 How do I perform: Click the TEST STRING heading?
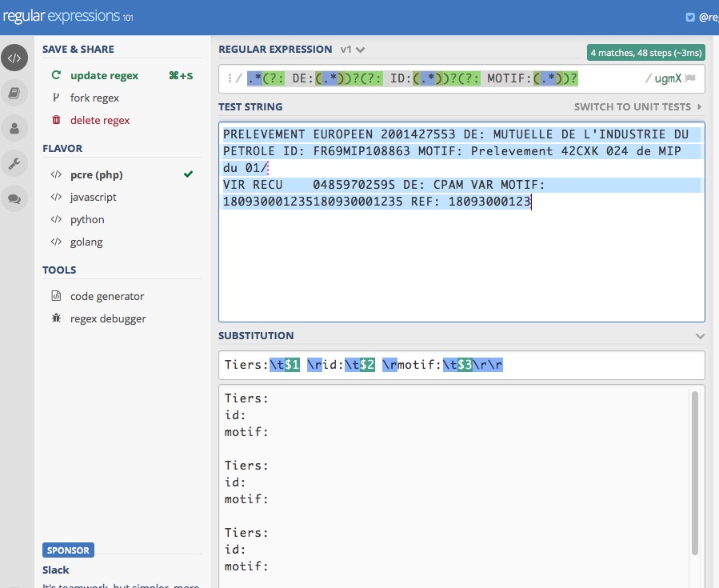(250, 107)
